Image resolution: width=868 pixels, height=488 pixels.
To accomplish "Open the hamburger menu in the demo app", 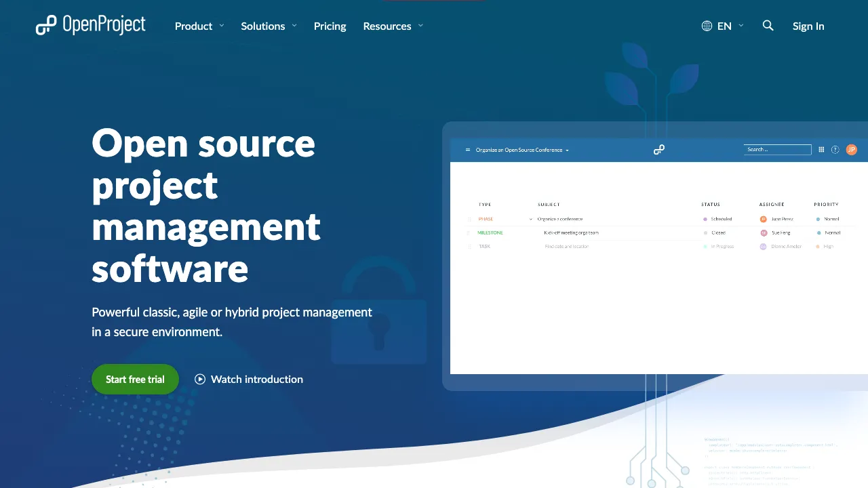I will [467, 150].
